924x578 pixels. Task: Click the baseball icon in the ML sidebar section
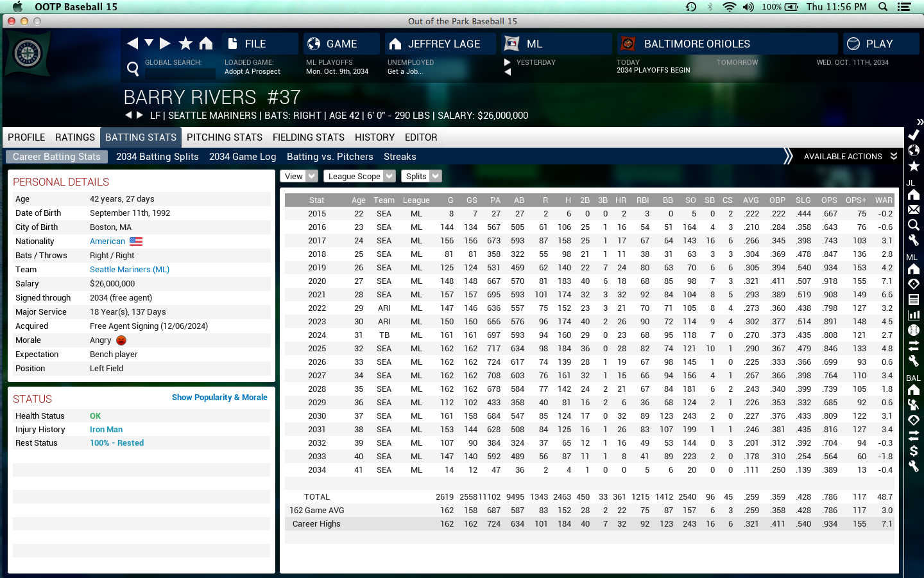(x=914, y=330)
